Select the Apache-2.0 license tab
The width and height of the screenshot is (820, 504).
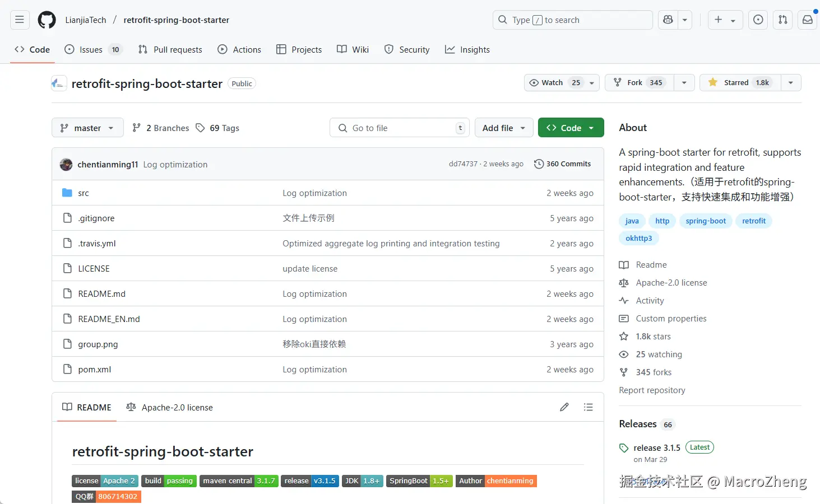[170, 407]
